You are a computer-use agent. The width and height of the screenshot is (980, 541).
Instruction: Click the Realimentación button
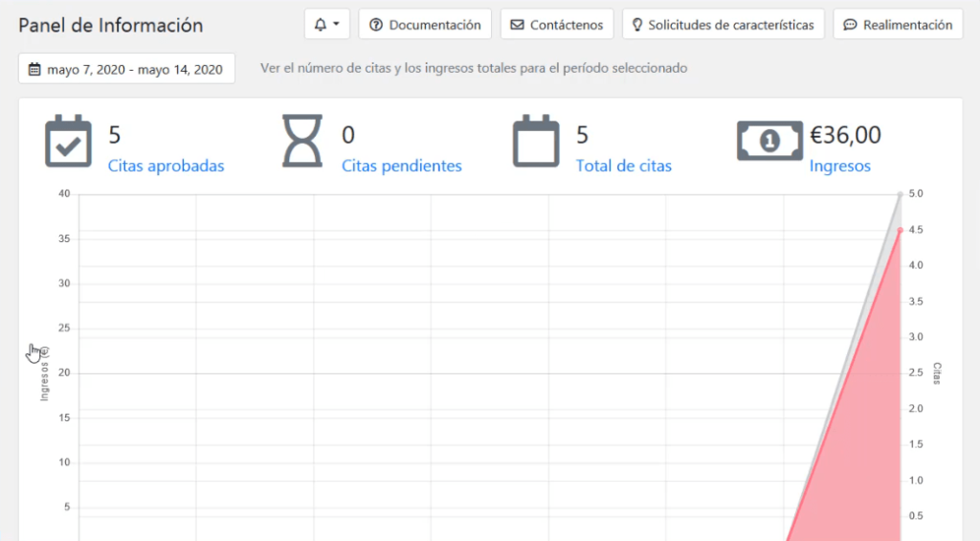pyautogui.click(x=898, y=24)
